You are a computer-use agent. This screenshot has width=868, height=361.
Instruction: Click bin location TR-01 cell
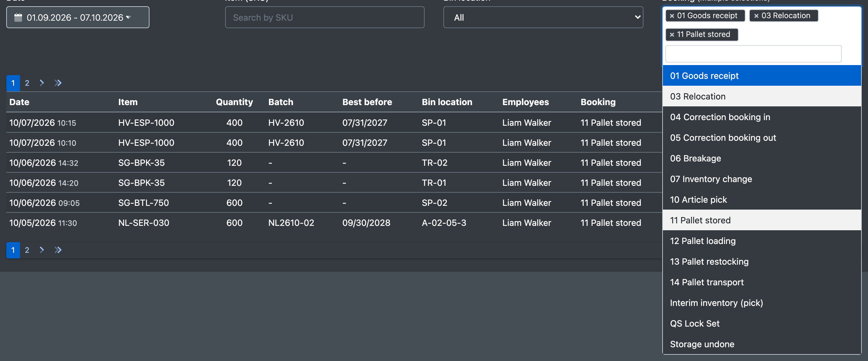[x=434, y=183]
